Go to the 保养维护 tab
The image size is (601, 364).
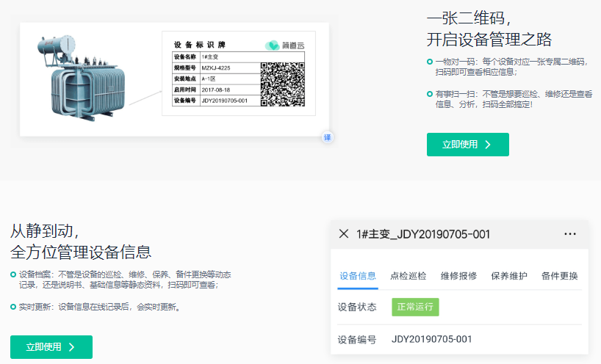(509, 276)
